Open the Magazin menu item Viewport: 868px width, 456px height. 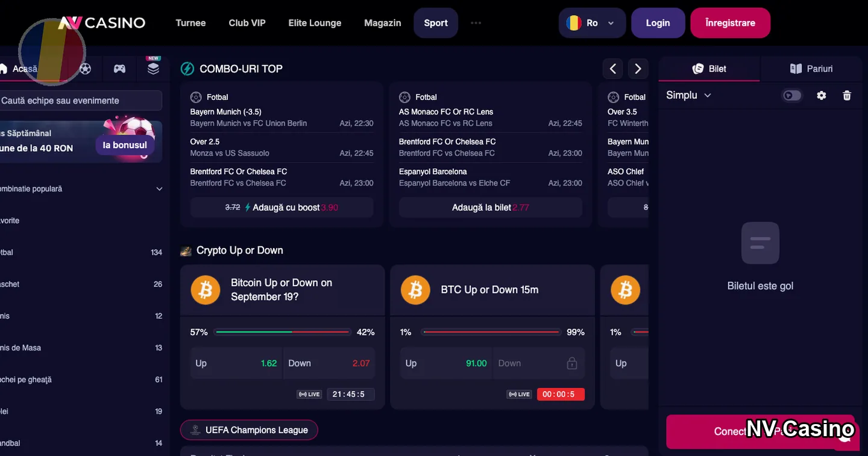383,23
